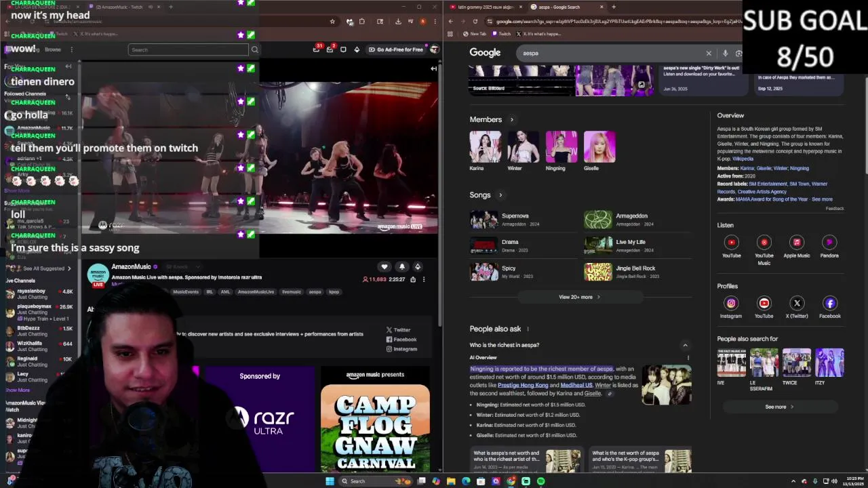
Task: Collapse 'Who is the richest in aespa?' answer
Action: click(x=685, y=345)
